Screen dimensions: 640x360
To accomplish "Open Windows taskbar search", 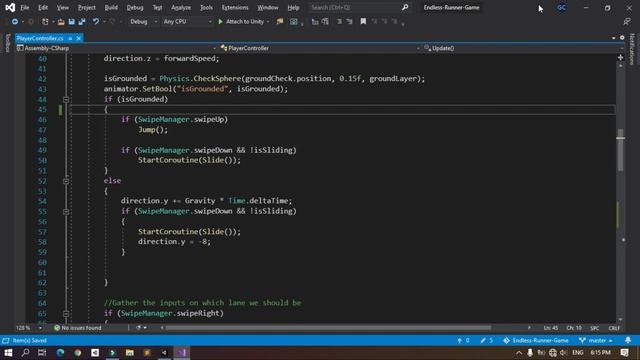I will click(25, 353).
